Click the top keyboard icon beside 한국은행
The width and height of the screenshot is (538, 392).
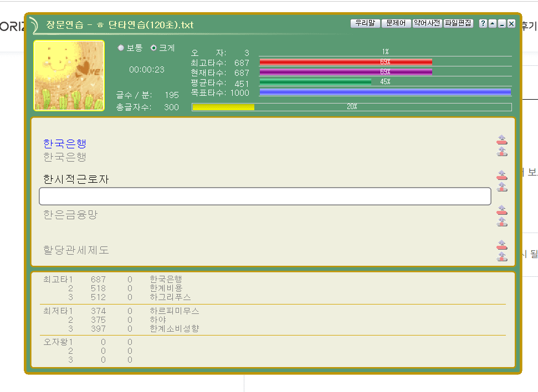[x=502, y=139]
